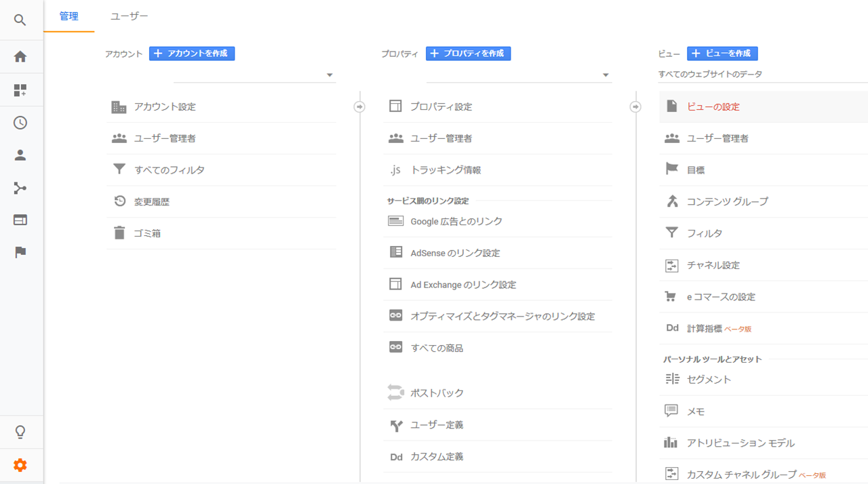Open the Realtime clock icon

click(x=20, y=123)
